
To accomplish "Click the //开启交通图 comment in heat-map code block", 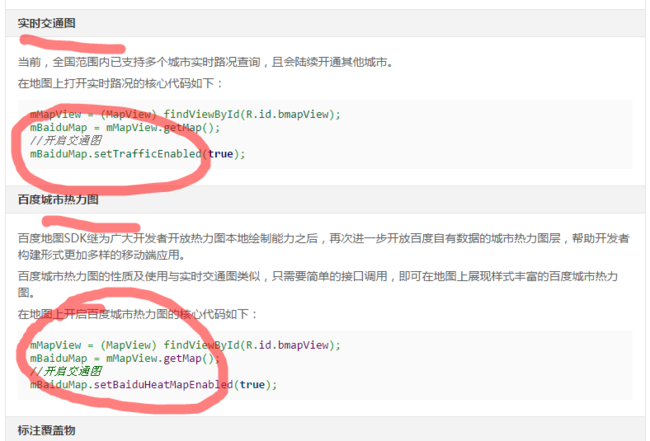I will 66,371.
